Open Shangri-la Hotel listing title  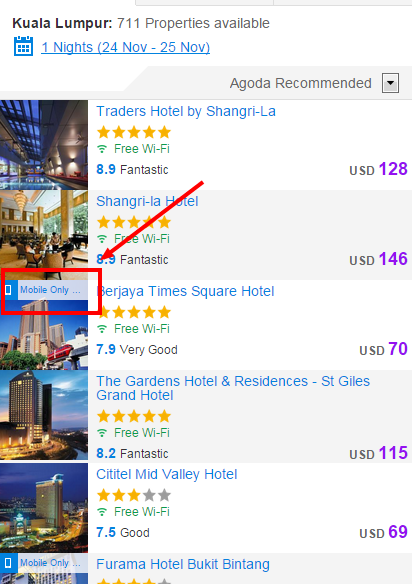tap(147, 201)
